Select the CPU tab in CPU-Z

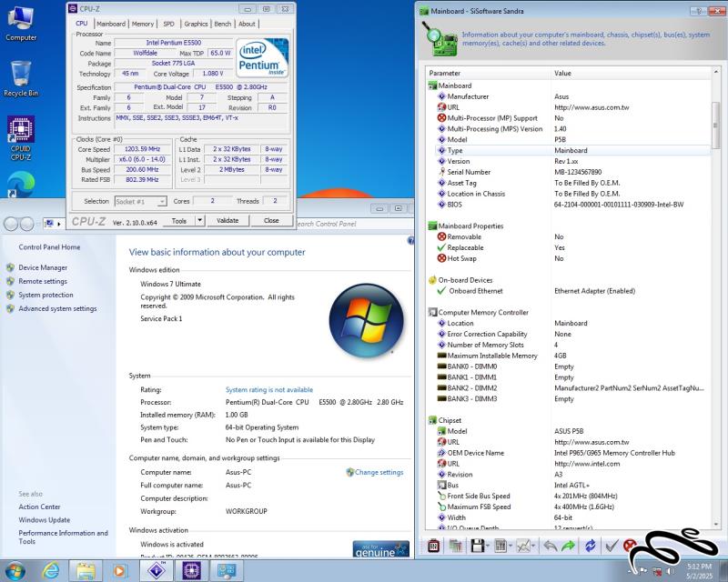(82, 24)
